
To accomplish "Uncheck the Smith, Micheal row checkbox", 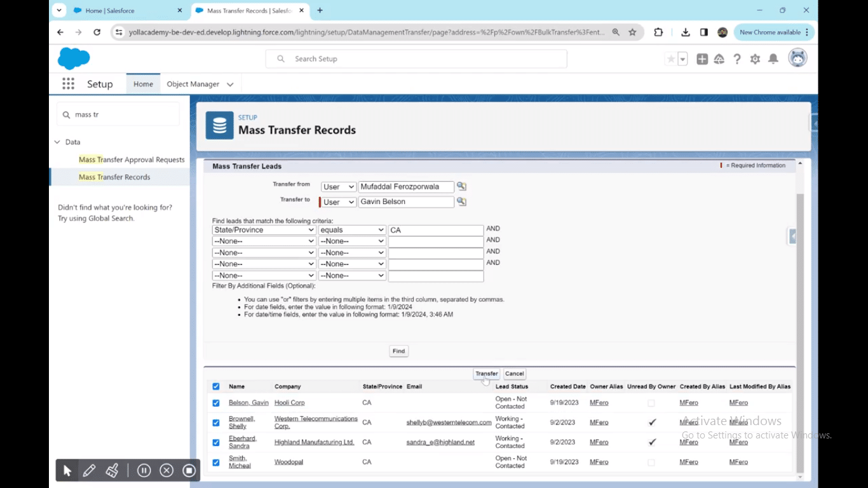I will (216, 462).
